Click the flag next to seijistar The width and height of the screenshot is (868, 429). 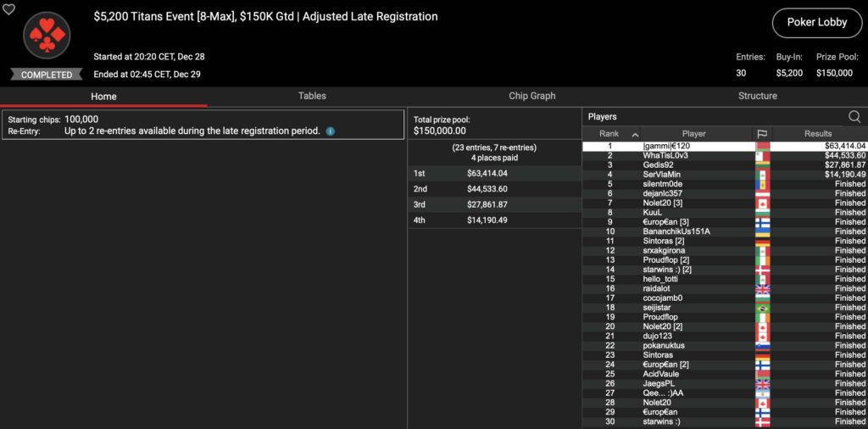coord(761,308)
